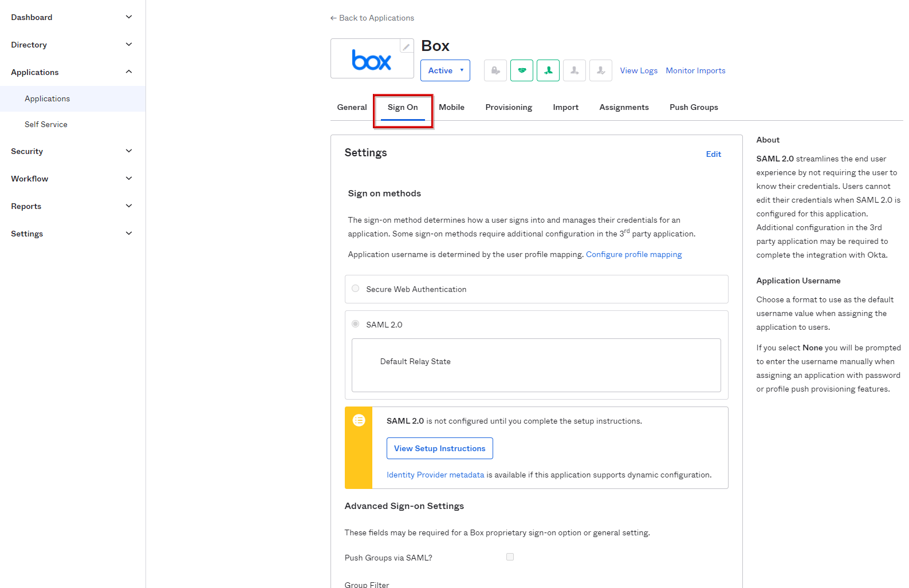Expand the Directory sidebar section
The image size is (909, 588).
tap(73, 45)
